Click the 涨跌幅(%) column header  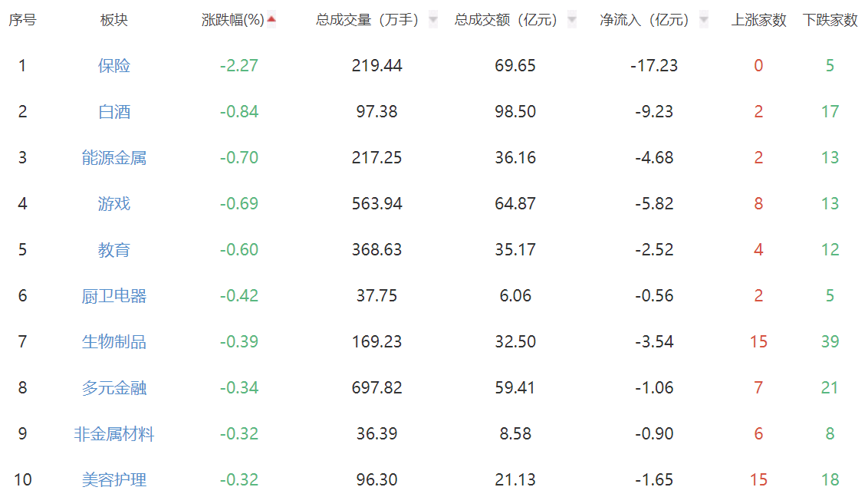pyautogui.click(x=232, y=21)
